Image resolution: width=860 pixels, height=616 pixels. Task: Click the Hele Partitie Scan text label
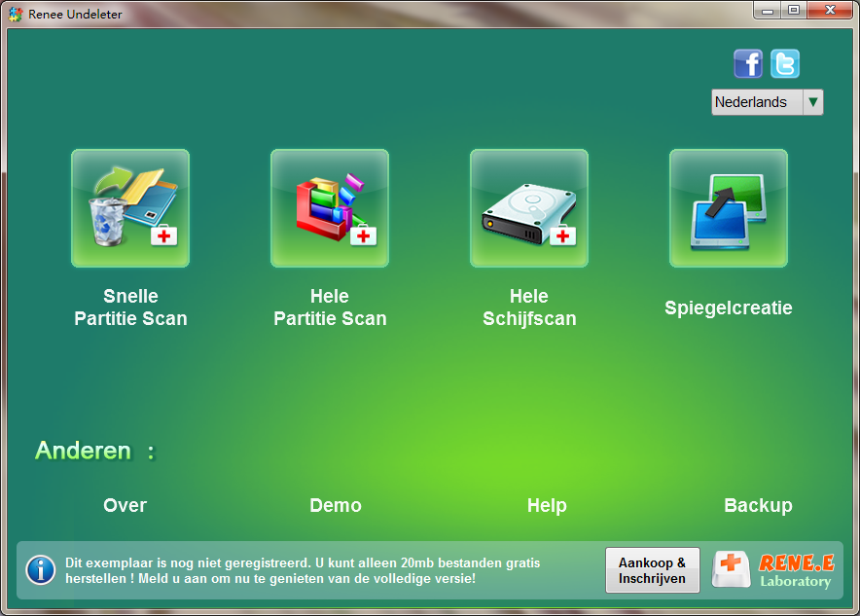(330, 308)
